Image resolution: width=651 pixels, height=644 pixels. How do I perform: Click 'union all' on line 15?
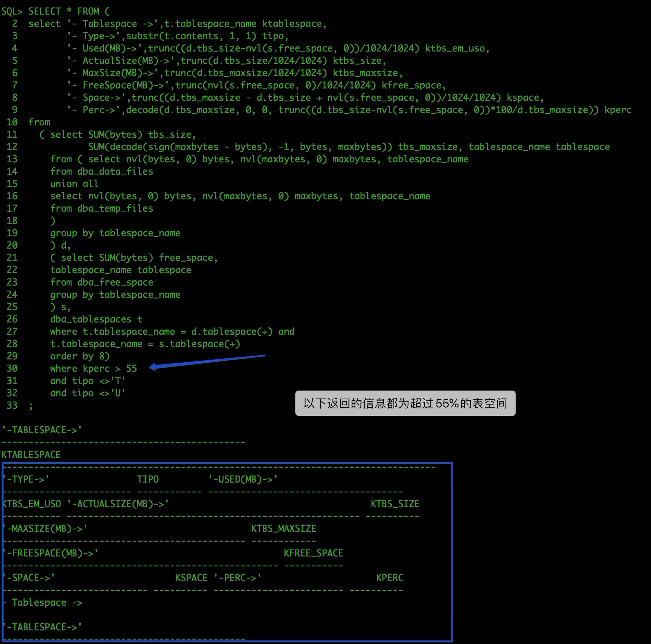click(x=74, y=184)
